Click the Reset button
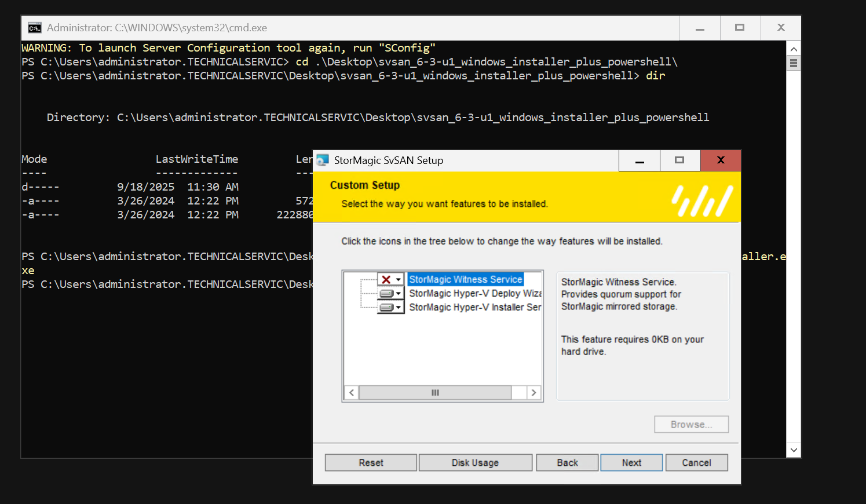Viewport: 866px width, 504px height. (371, 463)
